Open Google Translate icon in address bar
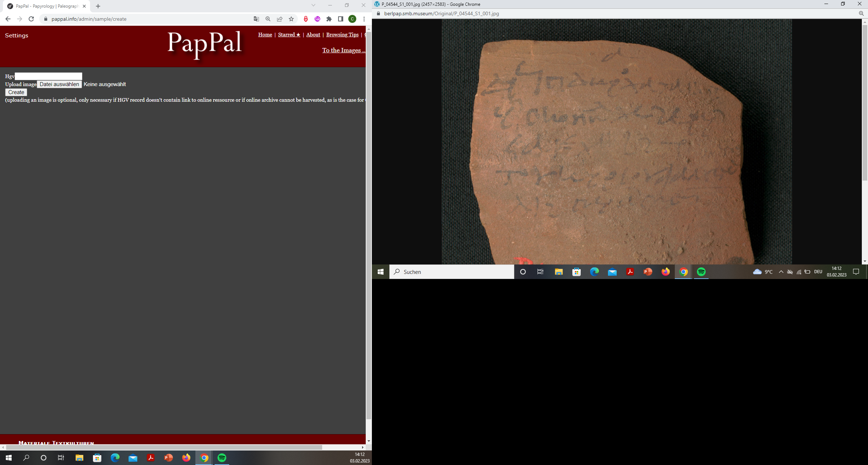The width and height of the screenshot is (868, 465). tap(256, 19)
